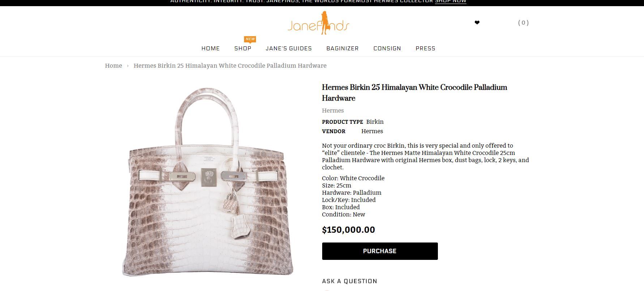The height and width of the screenshot is (291, 644).
Task: Click the grey Hermes brand link under title
Action: click(x=333, y=110)
